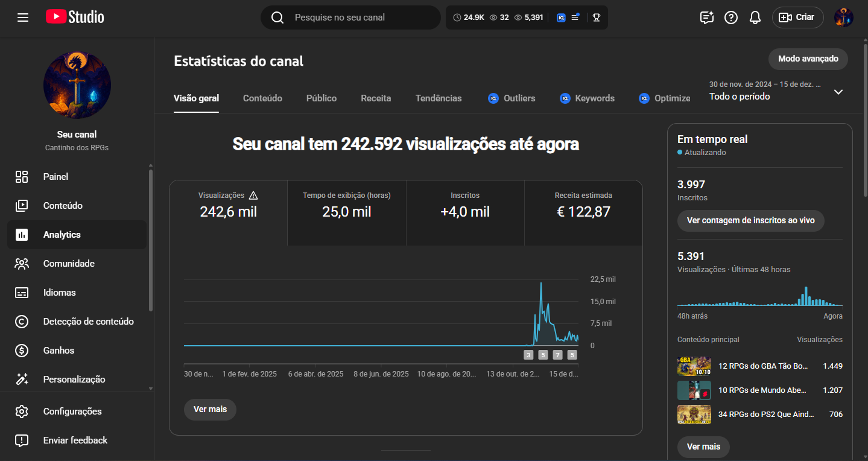Select the Receita estimada metric card

click(x=583, y=213)
